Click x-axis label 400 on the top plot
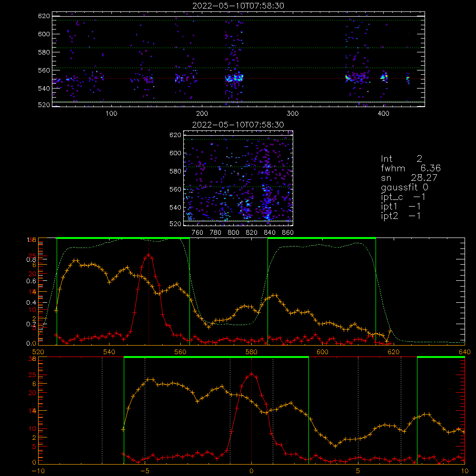Screen dimensions: 476x476 pyautogui.click(x=383, y=114)
